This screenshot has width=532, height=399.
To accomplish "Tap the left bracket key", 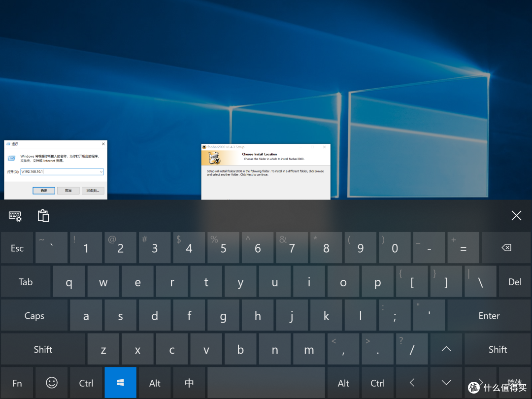I will click(412, 282).
